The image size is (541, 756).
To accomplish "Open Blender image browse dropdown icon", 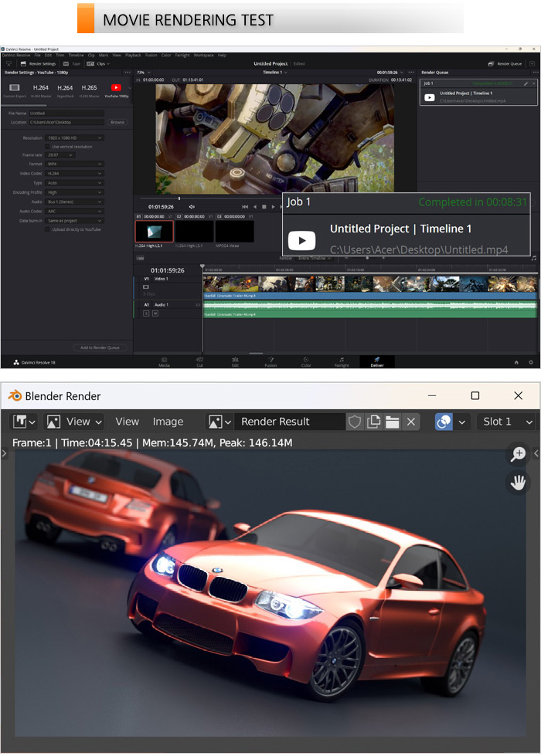I will 219,422.
